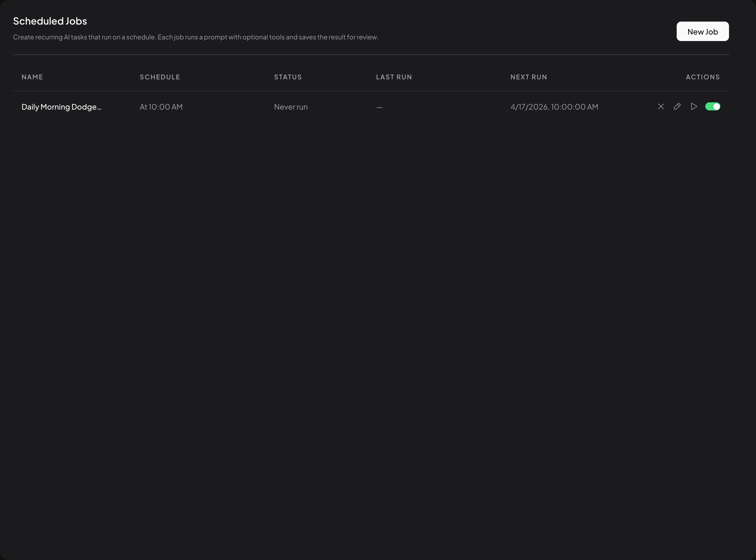Sort by the NAME column header
756x560 pixels.
tap(32, 77)
